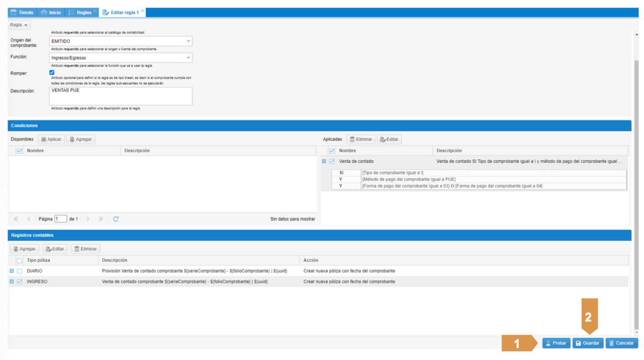
Task: Open the Origen del comprobante dropdown
Action: pyautogui.click(x=188, y=41)
